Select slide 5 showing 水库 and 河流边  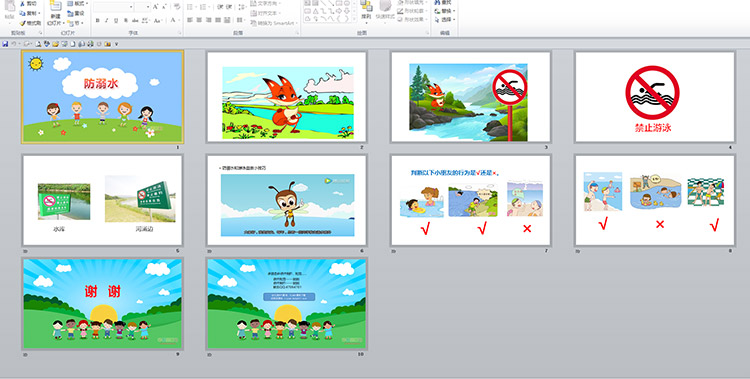102,200
